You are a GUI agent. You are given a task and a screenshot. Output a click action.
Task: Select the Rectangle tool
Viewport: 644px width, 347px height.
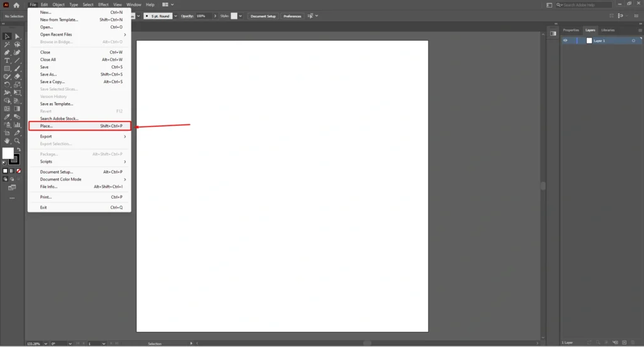coord(7,69)
